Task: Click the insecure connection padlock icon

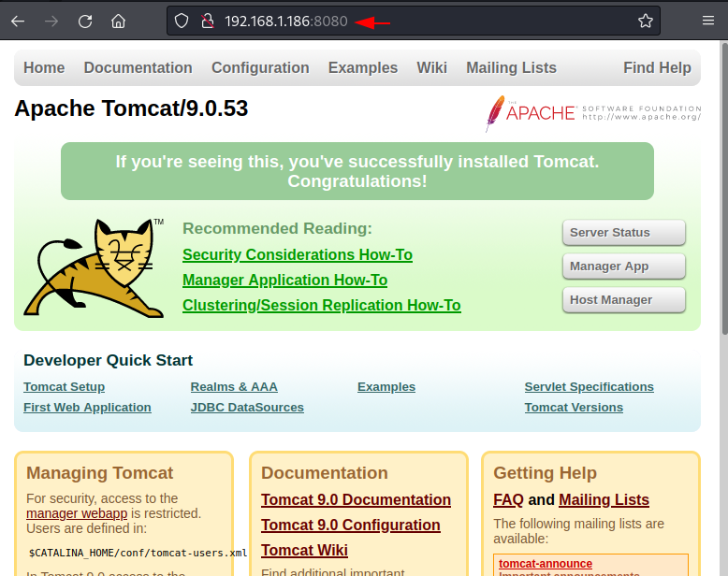Action: [x=208, y=21]
